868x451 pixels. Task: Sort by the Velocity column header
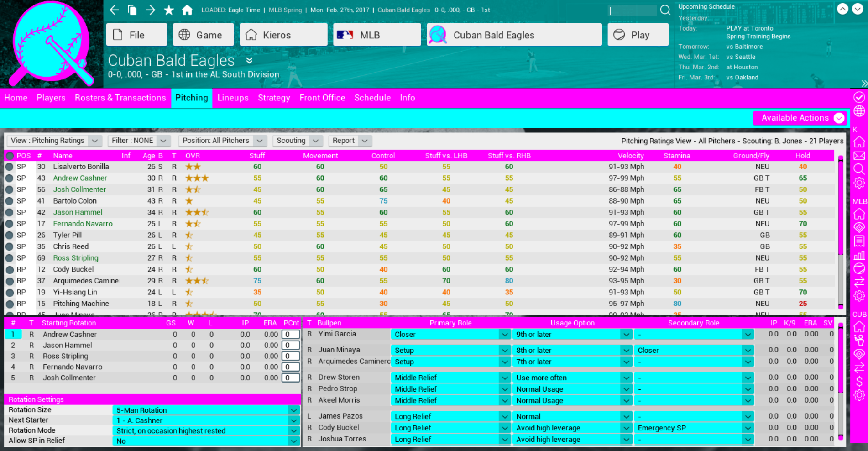click(631, 156)
